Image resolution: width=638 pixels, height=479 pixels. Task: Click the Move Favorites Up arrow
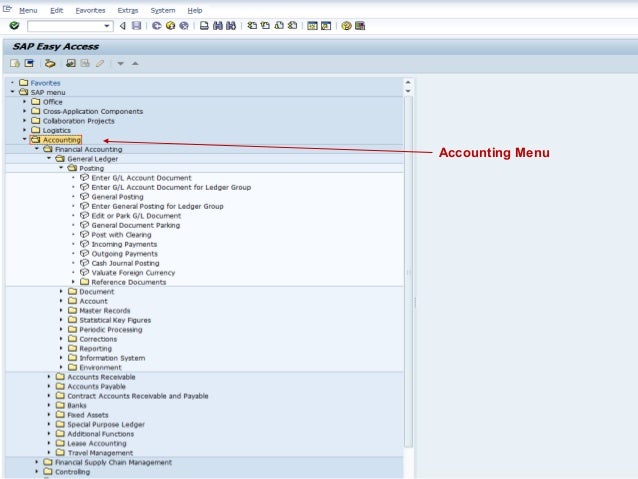click(135, 63)
